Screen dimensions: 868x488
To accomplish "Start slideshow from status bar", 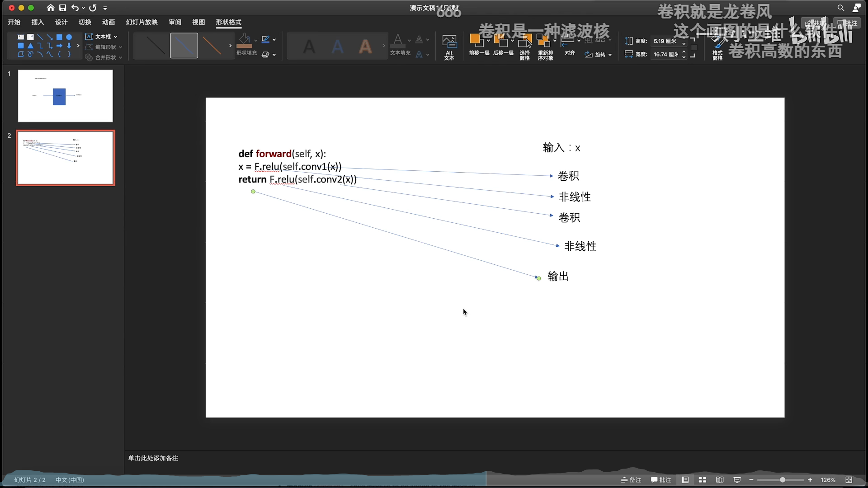I will click(x=737, y=480).
